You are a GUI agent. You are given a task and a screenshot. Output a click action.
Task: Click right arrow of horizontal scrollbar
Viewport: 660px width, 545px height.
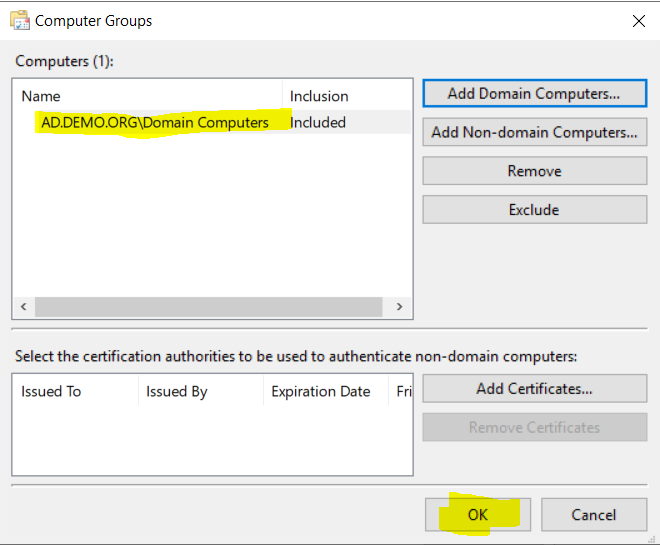pyautogui.click(x=399, y=307)
